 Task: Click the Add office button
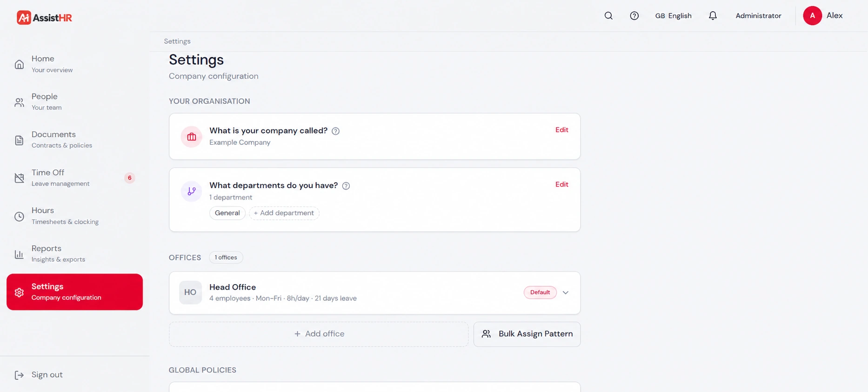[319, 334]
